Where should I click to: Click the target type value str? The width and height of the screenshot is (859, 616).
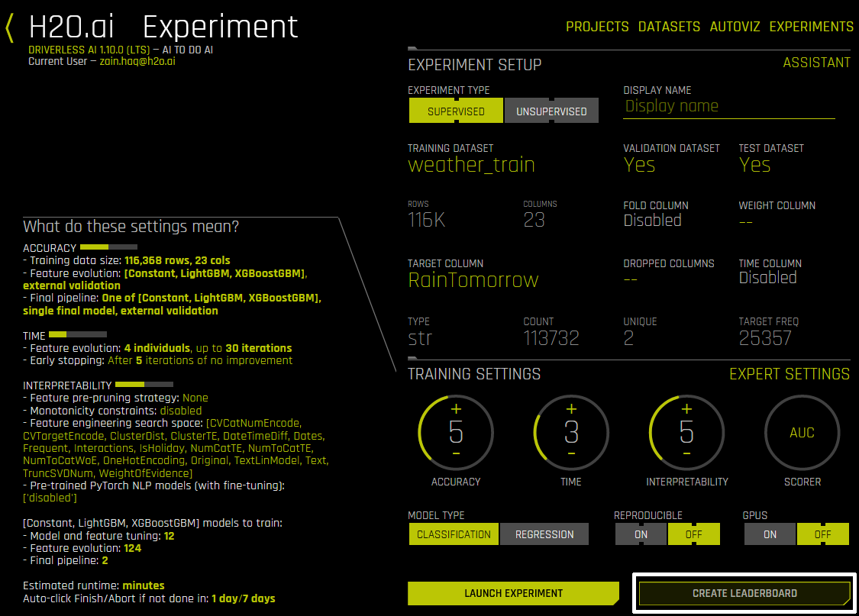click(420, 338)
